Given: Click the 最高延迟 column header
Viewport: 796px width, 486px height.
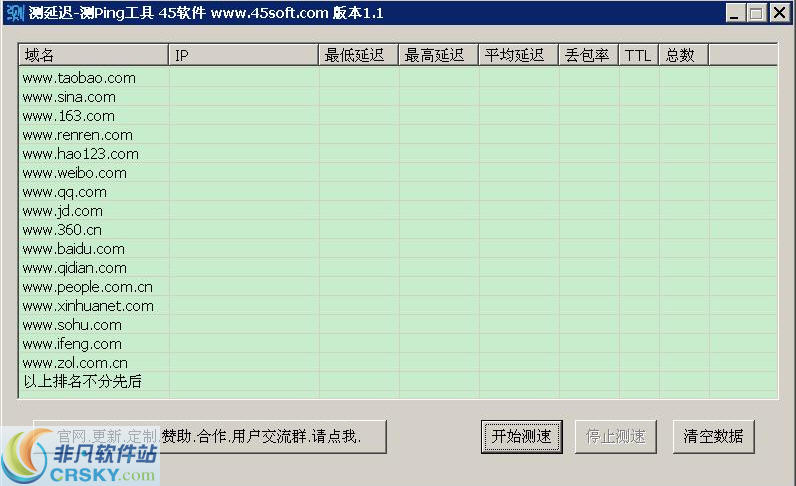Looking at the screenshot, I should [438, 55].
